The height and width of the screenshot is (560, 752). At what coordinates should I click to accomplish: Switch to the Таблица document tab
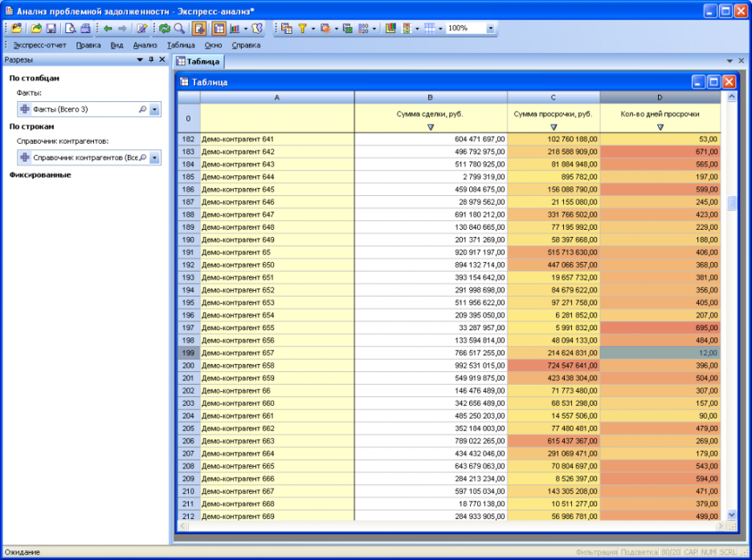point(198,62)
